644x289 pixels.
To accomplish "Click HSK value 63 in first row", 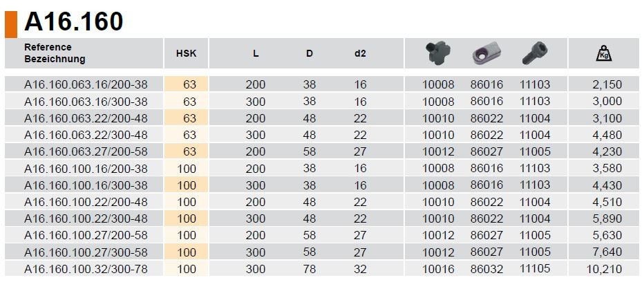I will click(x=190, y=84).
